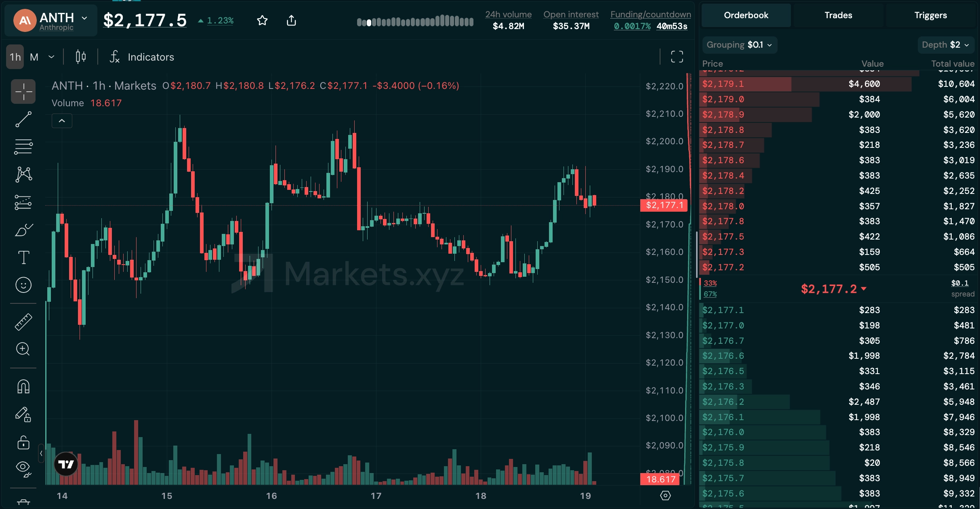Enter fullscreen chart mode
980x509 pixels.
tap(677, 57)
